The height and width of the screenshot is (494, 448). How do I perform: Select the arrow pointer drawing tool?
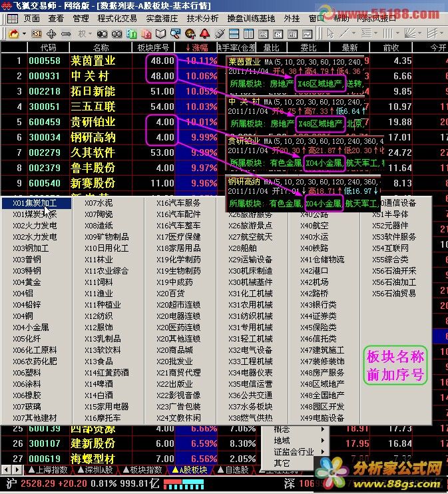click(330, 33)
